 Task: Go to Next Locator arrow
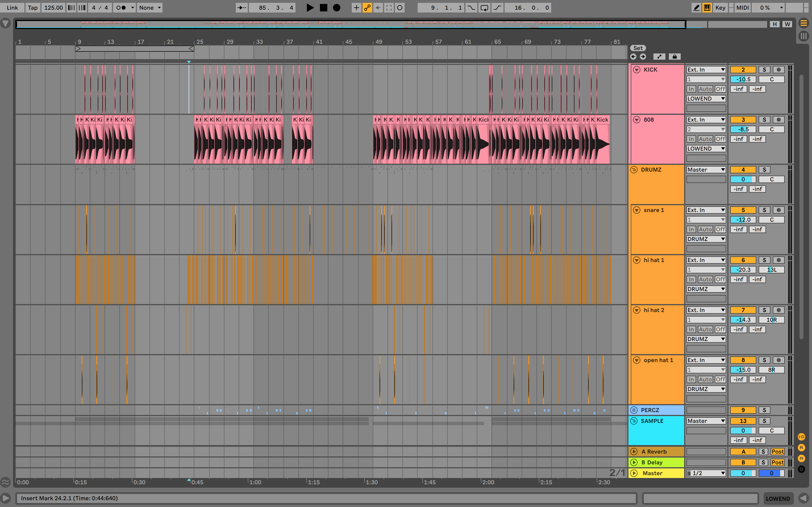click(643, 57)
